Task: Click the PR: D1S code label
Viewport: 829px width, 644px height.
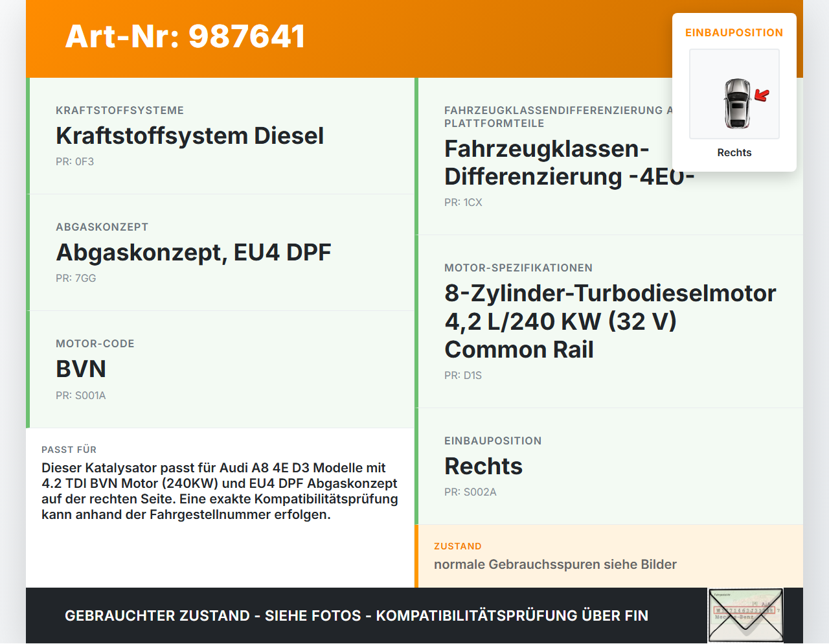Action: click(x=462, y=375)
